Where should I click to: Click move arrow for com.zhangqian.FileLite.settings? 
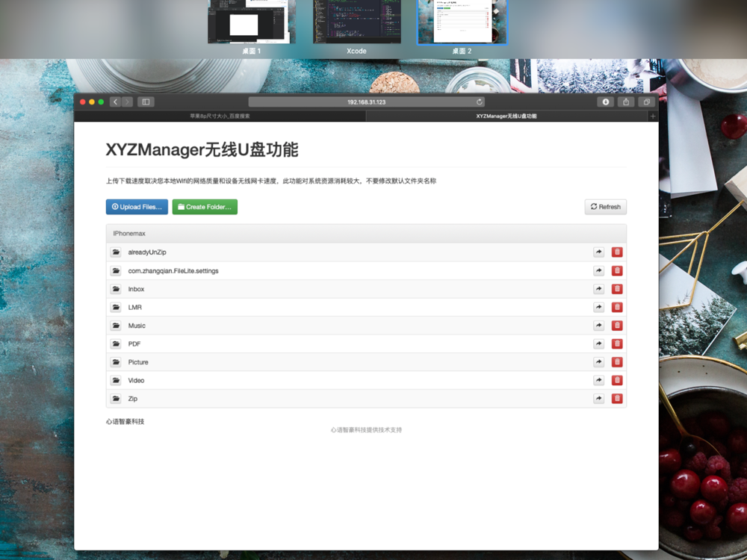599,270
